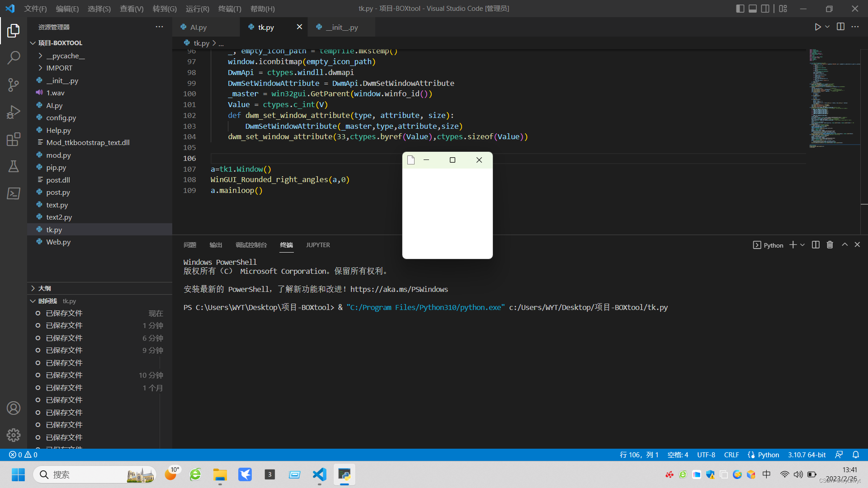This screenshot has height=488, width=868.
Task: Open the Manage gear menu
Action: pos(14,435)
